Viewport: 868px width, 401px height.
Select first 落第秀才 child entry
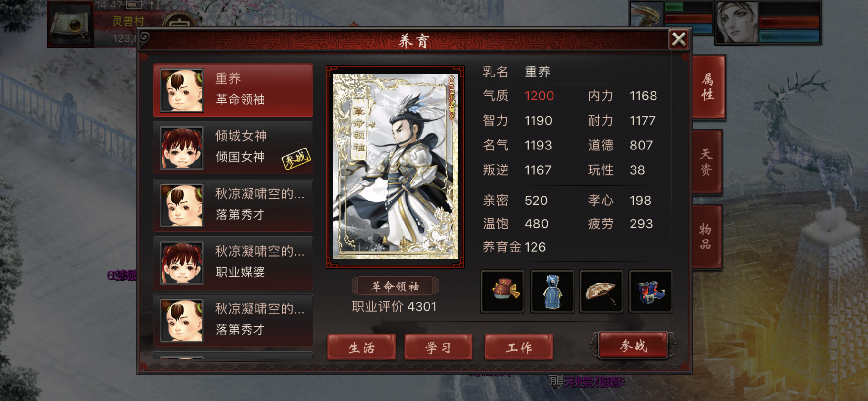[x=233, y=205]
